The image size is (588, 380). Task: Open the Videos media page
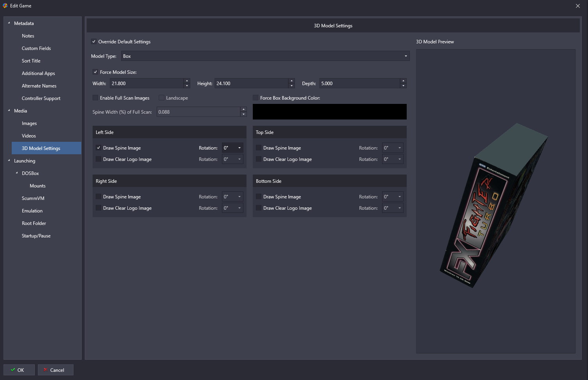(x=29, y=136)
